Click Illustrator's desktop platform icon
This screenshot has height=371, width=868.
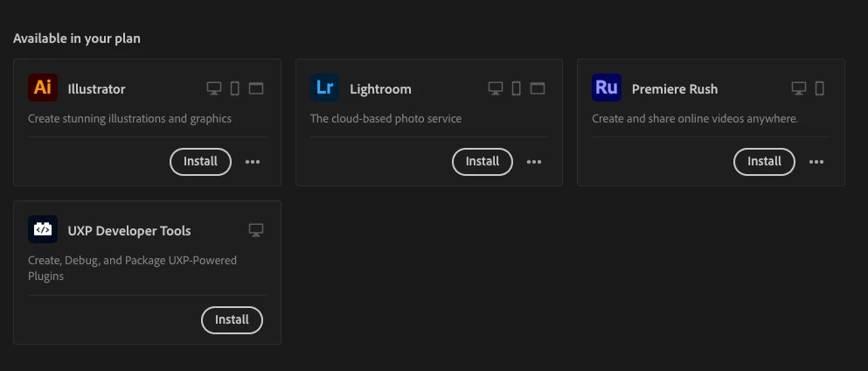point(213,88)
